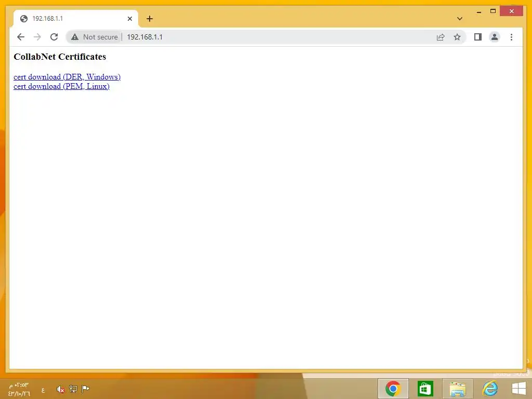The height and width of the screenshot is (399, 532).
Task: Click the input language indicator in the tray
Action: [x=43, y=390]
